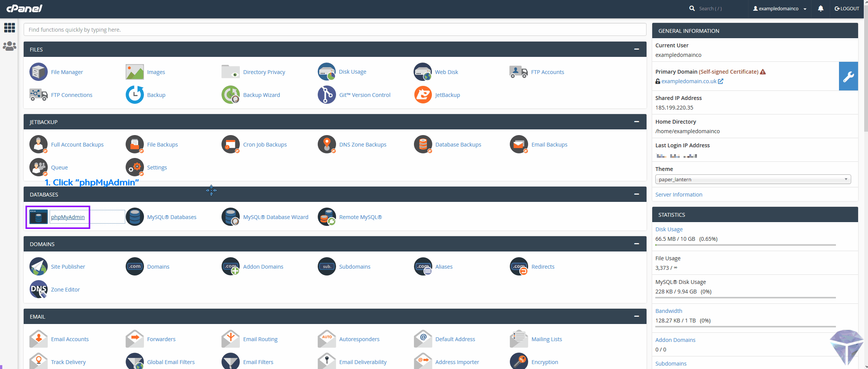Click the MySQL Databases icon
Viewport: 868px width, 369px height.
point(135,217)
